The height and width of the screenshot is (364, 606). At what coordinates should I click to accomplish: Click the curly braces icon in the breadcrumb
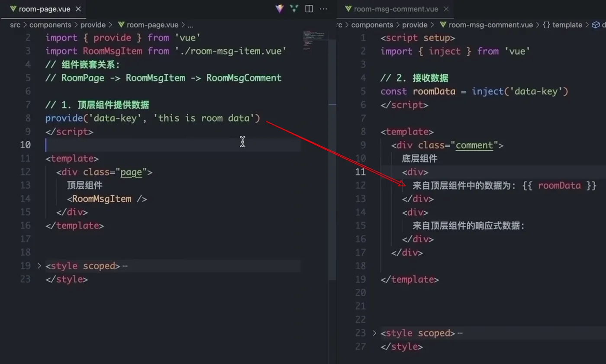pos(546,25)
